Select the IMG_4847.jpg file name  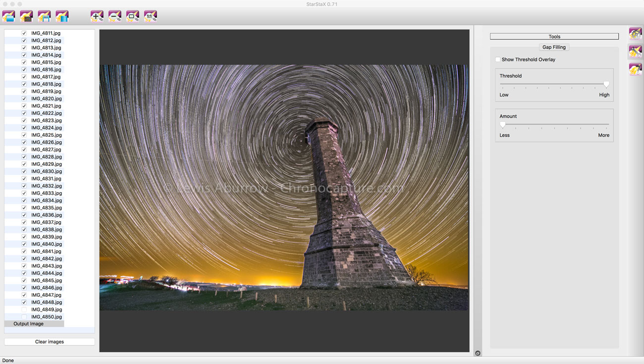pos(47,295)
